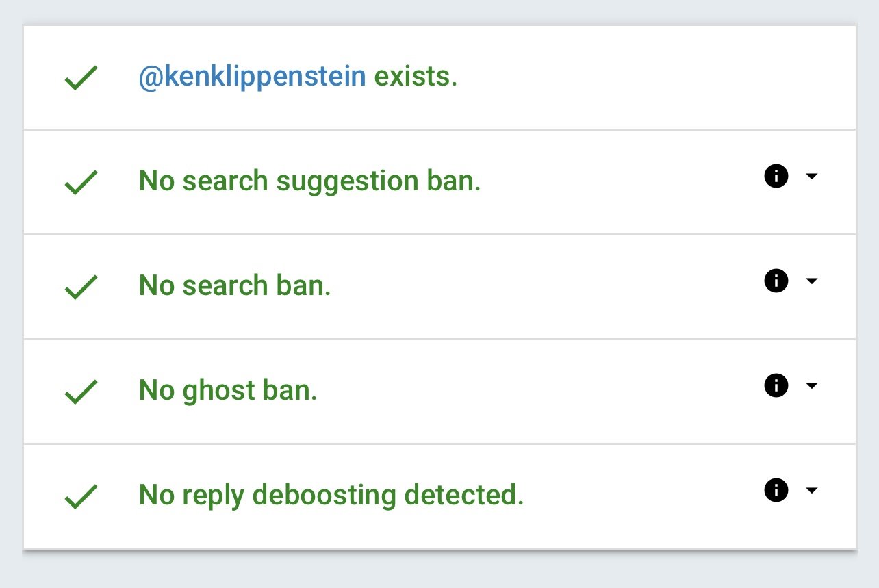Expand the search suggestion ban details arrow

click(x=812, y=177)
